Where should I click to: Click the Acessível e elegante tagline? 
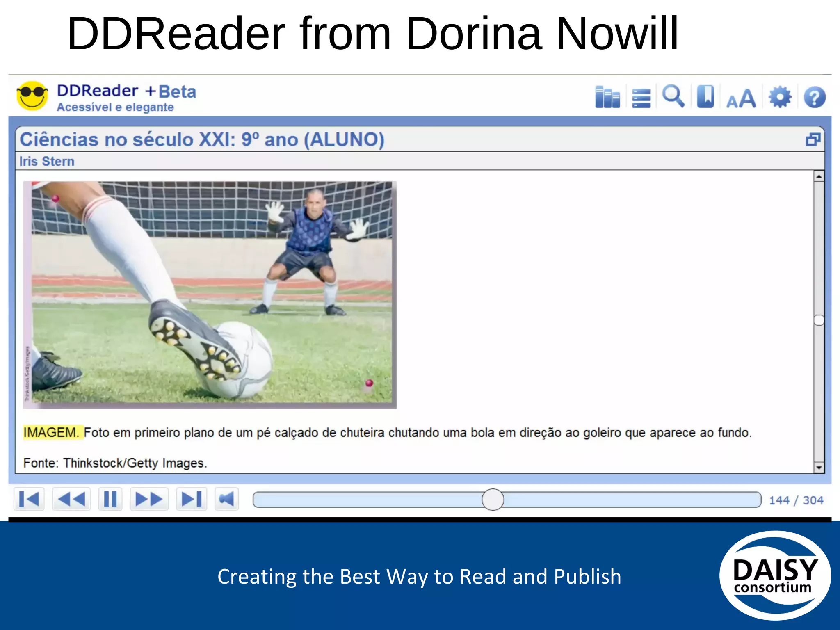coord(115,107)
